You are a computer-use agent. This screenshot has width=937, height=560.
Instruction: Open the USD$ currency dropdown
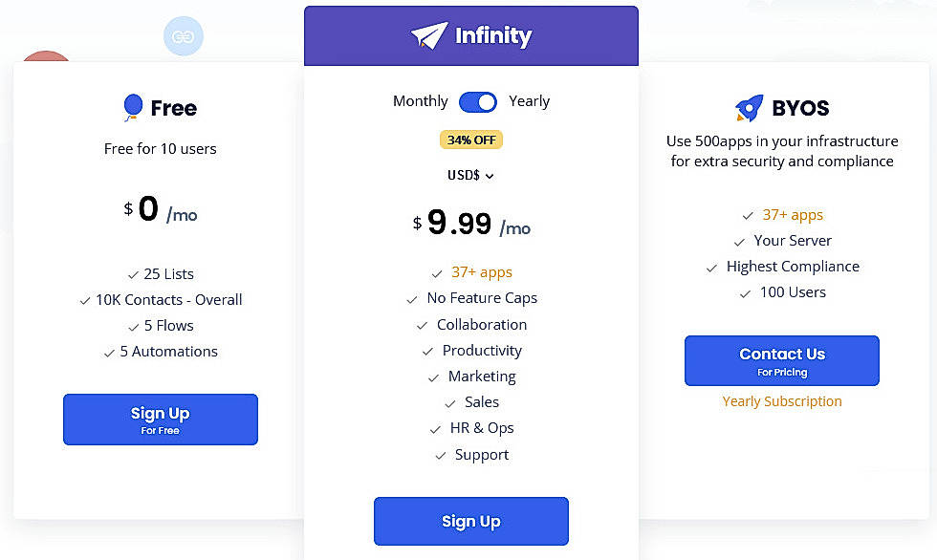click(x=470, y=175)
